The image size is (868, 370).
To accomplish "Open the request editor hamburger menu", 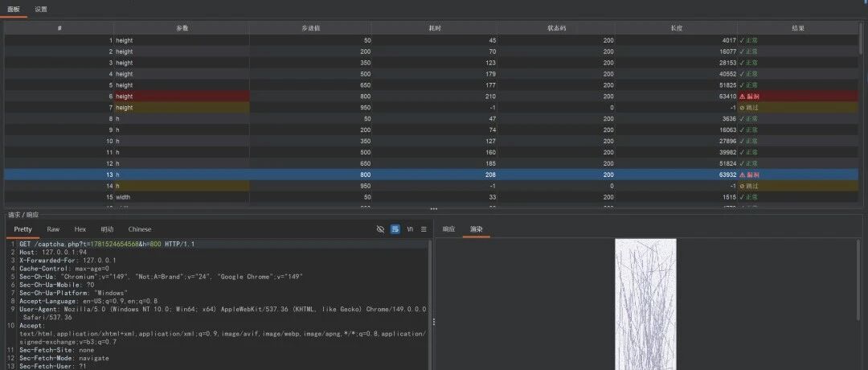I will [424, 229].
